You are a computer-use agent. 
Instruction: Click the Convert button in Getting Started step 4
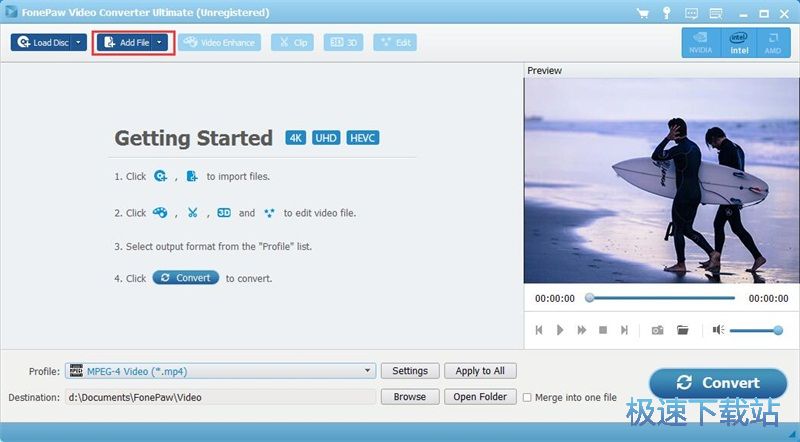(x=186, y=278)
